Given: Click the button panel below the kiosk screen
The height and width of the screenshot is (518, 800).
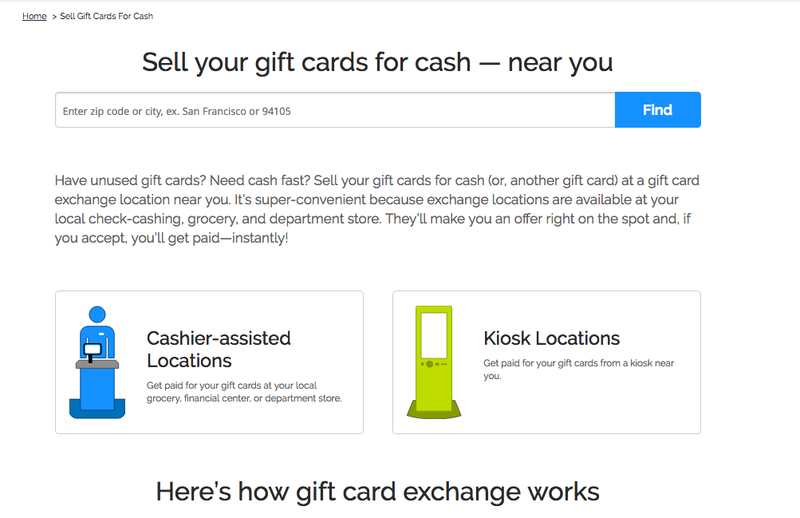Looking at the screenshot, I should pyautogui.click(x=434, y=364).
